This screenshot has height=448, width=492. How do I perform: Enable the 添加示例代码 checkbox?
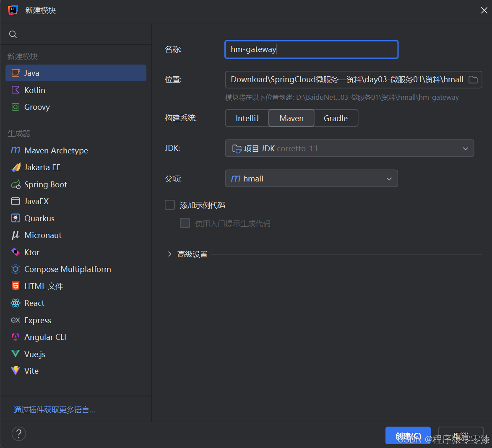[170, 205]
